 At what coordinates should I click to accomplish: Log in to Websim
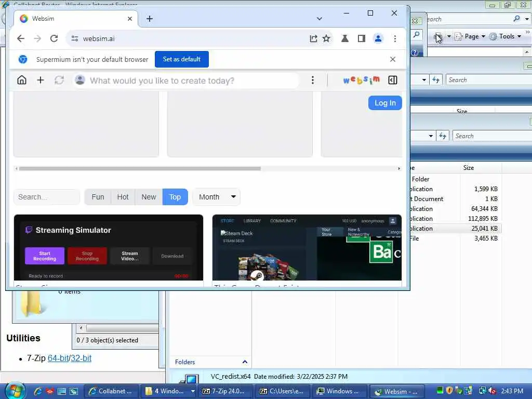tap(385, 103)
